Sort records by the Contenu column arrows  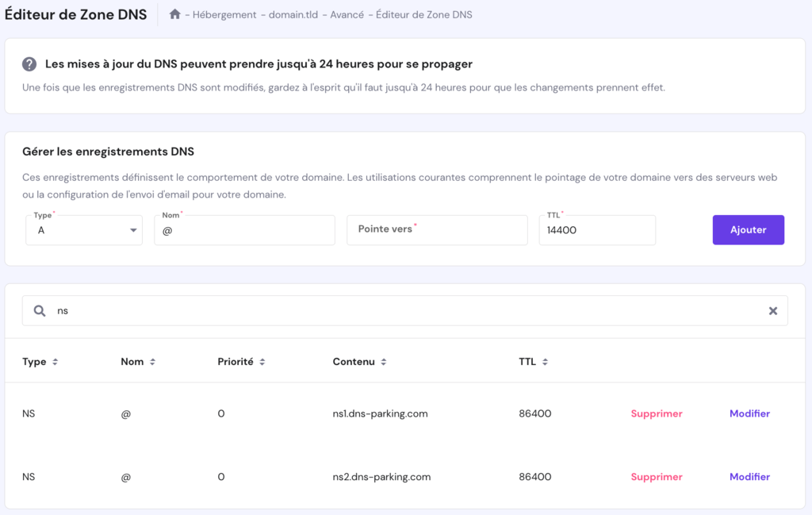click(x=381, y=361)
